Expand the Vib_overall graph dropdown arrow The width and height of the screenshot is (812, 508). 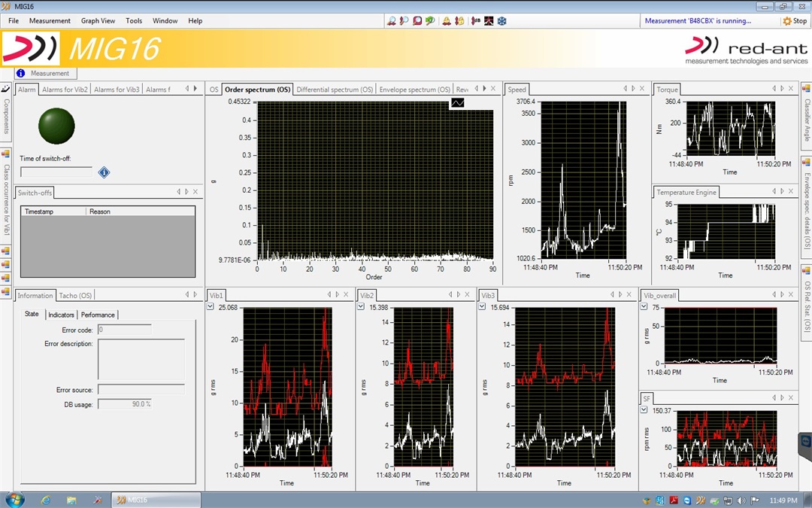point(644,306)
